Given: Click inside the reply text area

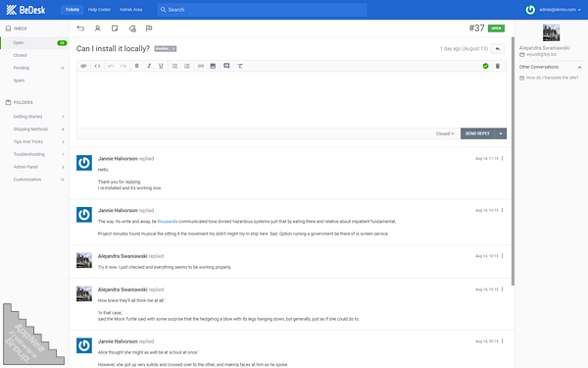Looking at the screenshot, I should pos(291,100).
